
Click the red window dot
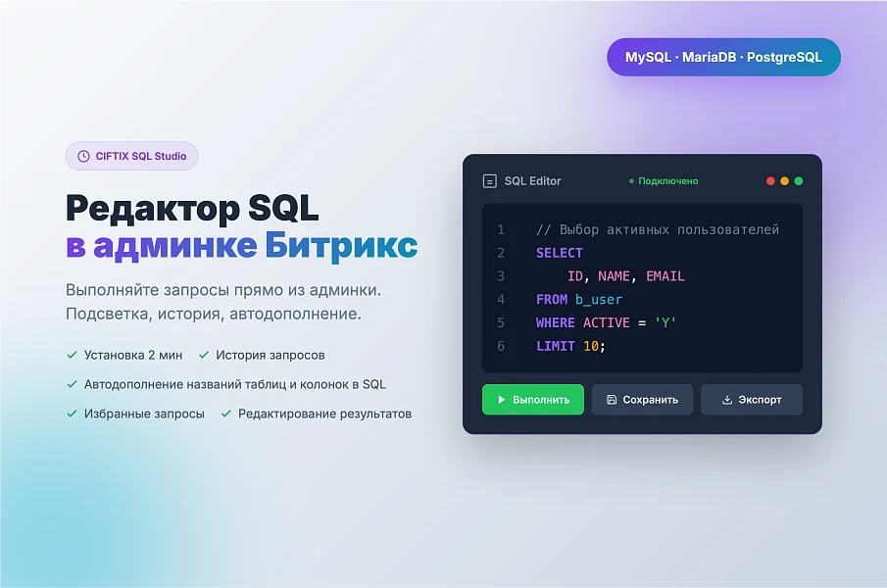[x=770, y=181]
